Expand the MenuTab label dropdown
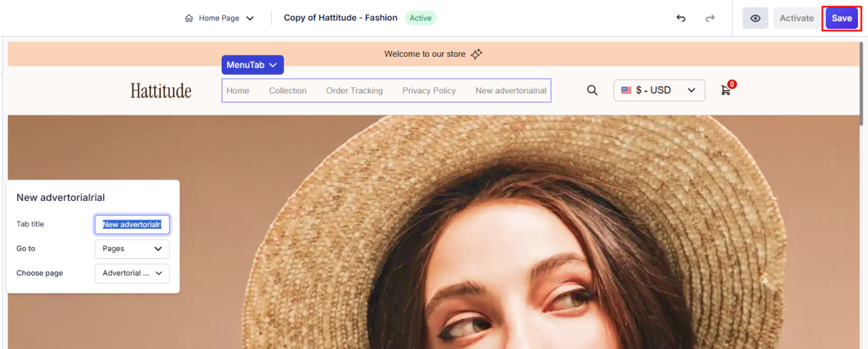The width and height of the screenshot is (868, 349). click(x=252, y=65)
